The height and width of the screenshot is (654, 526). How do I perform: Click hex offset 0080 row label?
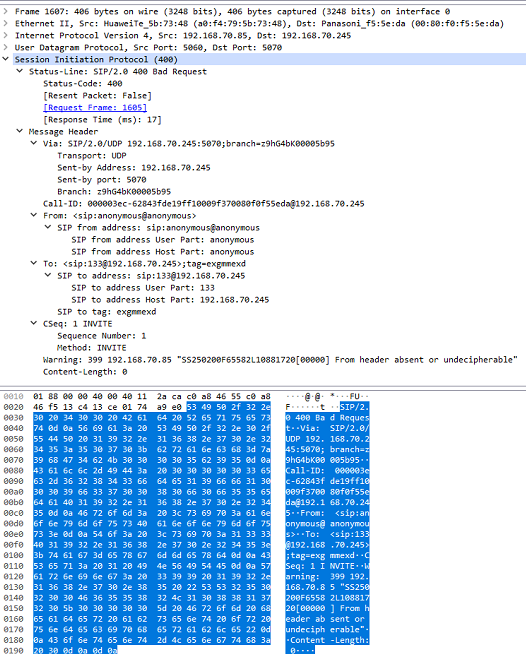(13, 470)
